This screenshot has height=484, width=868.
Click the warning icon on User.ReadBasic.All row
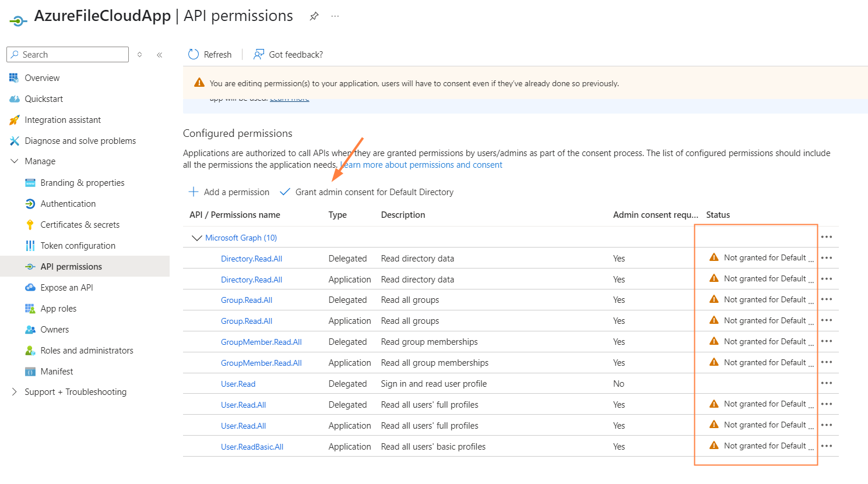pyautogui.click(x=714, y=446)
